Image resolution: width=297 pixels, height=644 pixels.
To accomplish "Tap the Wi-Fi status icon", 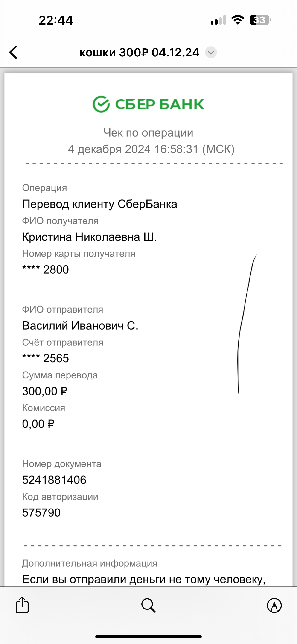I will tap(238, 20).
